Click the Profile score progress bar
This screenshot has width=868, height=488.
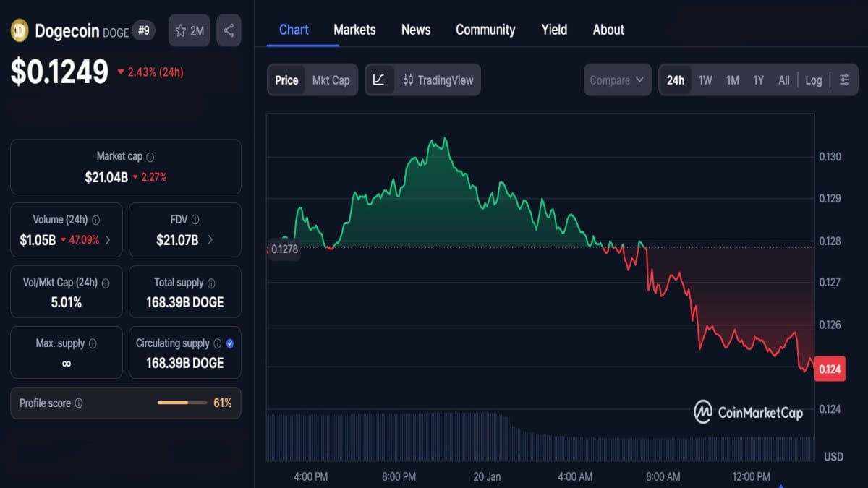point(182,403)
